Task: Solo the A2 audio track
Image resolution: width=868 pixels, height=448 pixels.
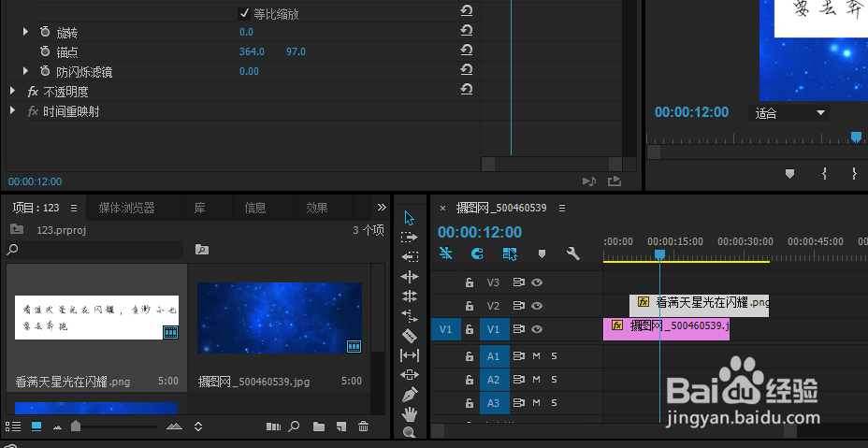Action: (554, 380)
